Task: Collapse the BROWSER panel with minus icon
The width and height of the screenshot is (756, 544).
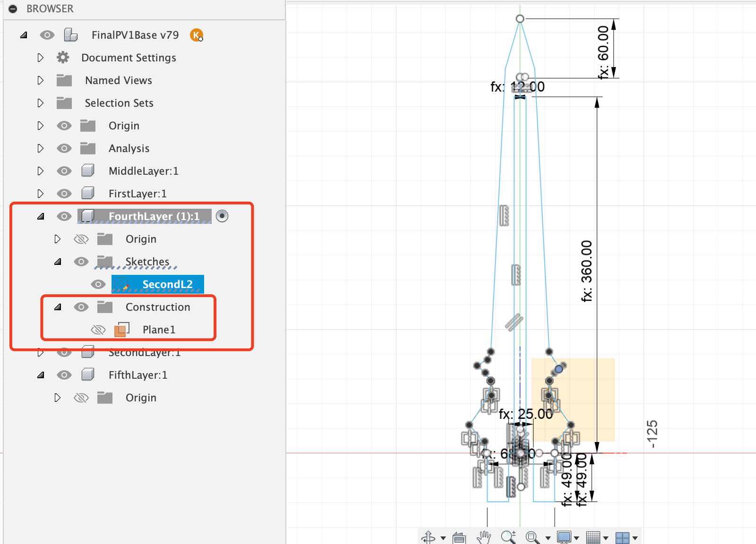Action: pyautogui.click(x=13, y=8)
